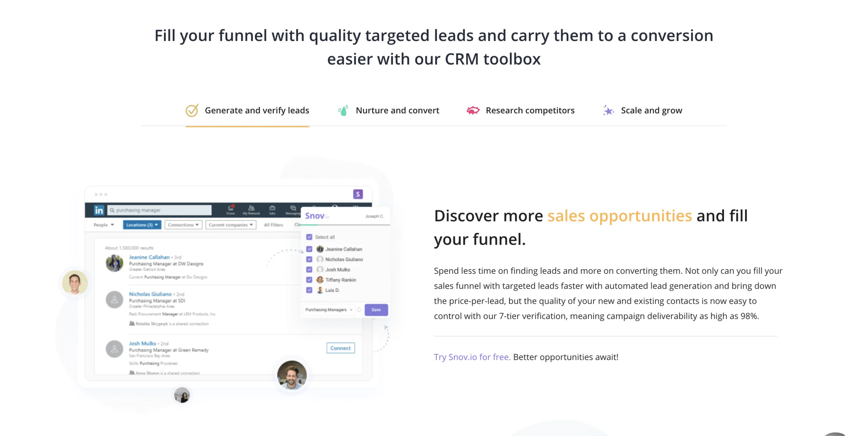Uncheck the Josh Mulks checkbox in the popup
Image resolution: width=868 pixels, height=436 pixels.
tap(309, 269)
